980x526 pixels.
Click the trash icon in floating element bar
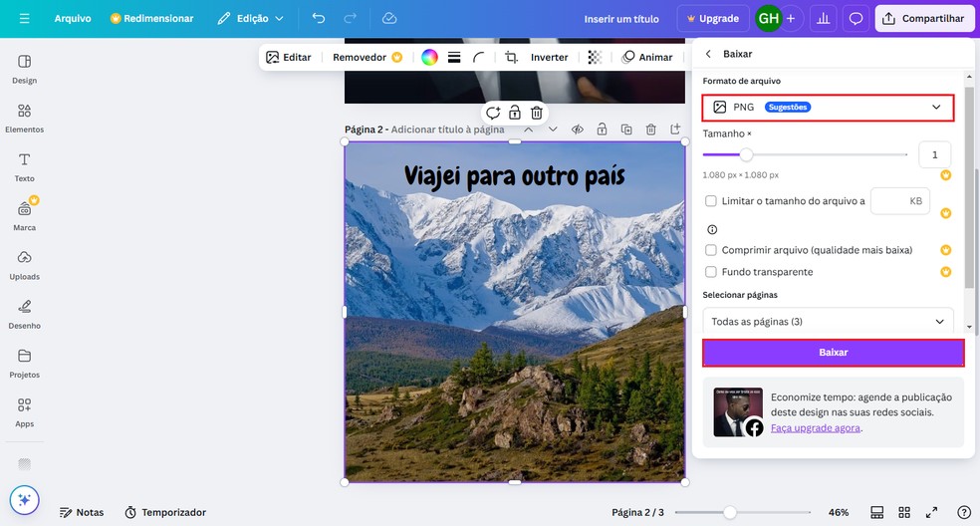tap(536, 113)
